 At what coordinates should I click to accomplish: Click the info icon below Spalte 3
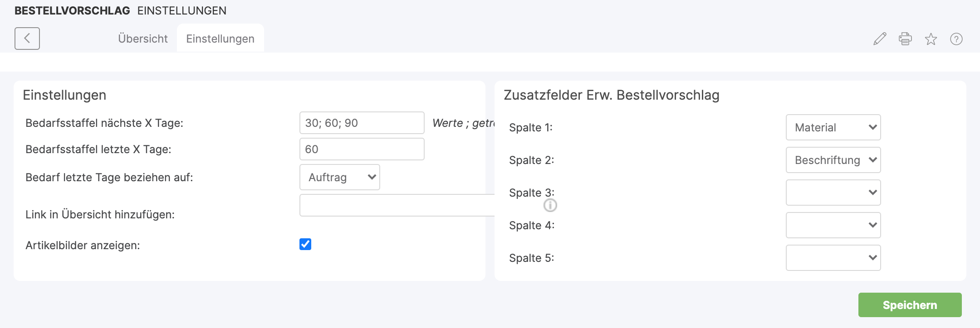(x=550, y=206)
